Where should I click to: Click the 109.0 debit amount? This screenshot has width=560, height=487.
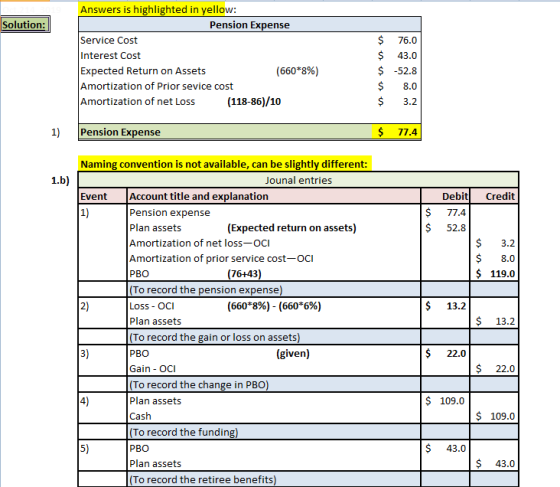(x=452, y=401)
